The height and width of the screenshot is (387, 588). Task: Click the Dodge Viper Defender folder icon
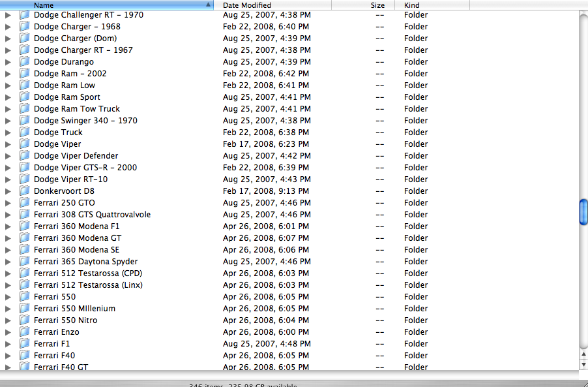coord(25,156)
